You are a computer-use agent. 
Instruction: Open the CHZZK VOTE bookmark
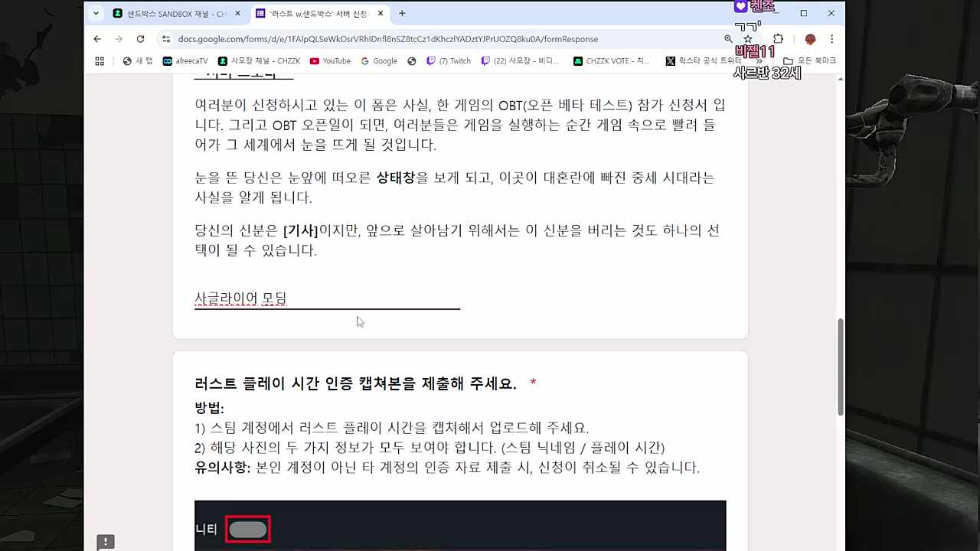611,61
